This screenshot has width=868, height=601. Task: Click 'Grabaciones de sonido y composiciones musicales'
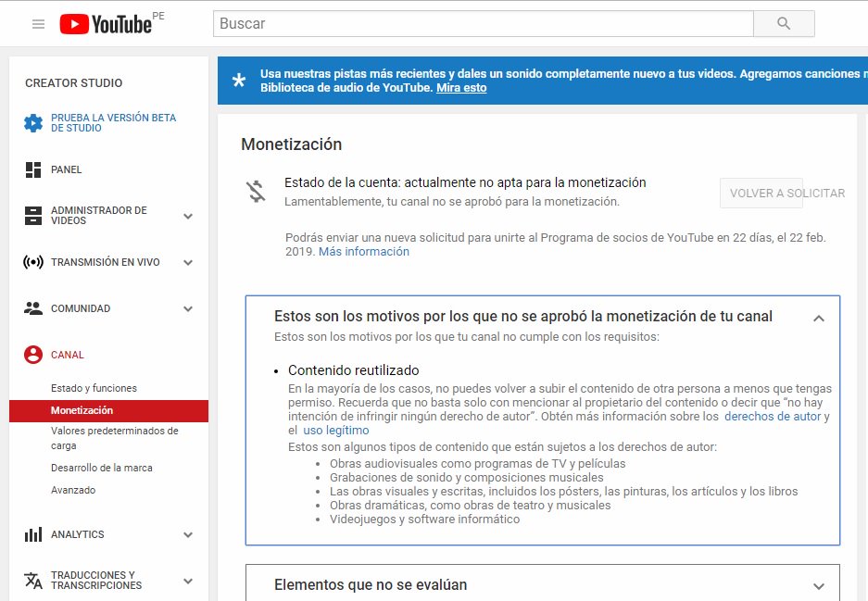[467, 478]
